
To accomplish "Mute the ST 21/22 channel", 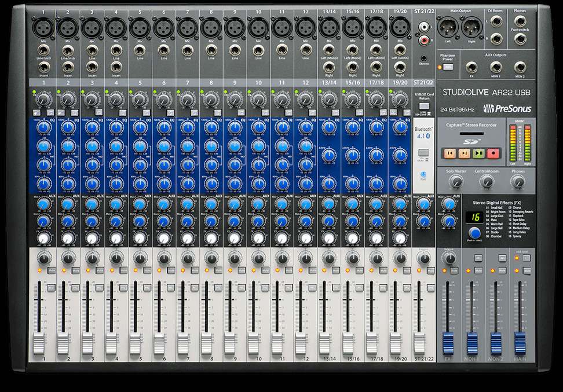I will [431, 270].
